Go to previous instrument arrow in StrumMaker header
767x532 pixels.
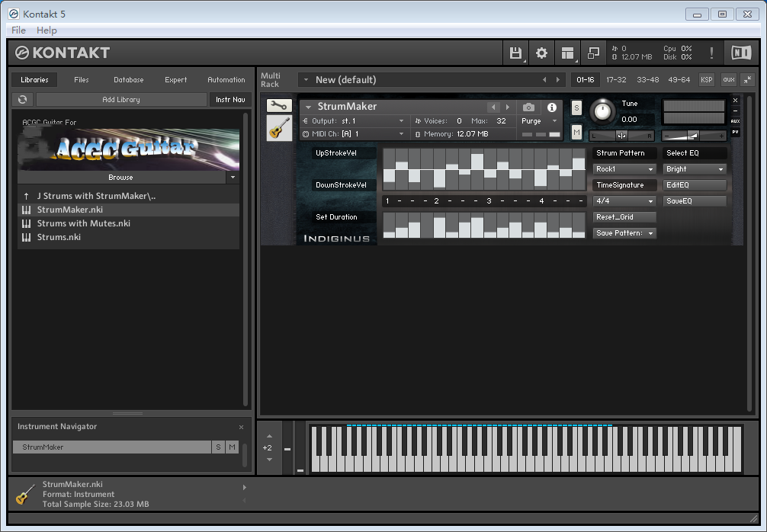point(493,107)
